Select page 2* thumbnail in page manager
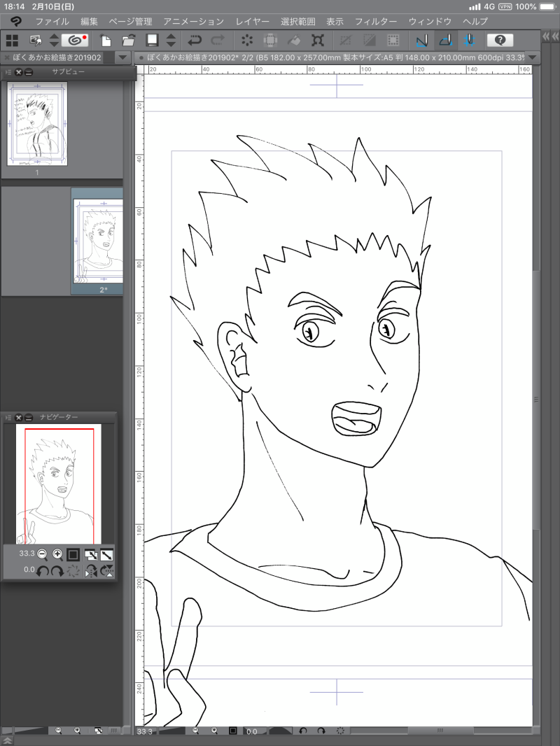Viewport: 560px width, 746px height. point(97,241)
